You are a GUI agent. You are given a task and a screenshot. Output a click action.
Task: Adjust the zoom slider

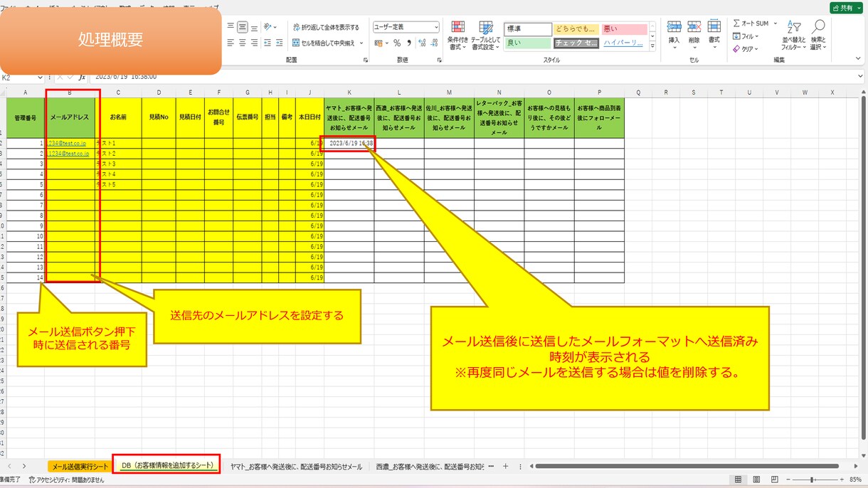pos(815,480)
